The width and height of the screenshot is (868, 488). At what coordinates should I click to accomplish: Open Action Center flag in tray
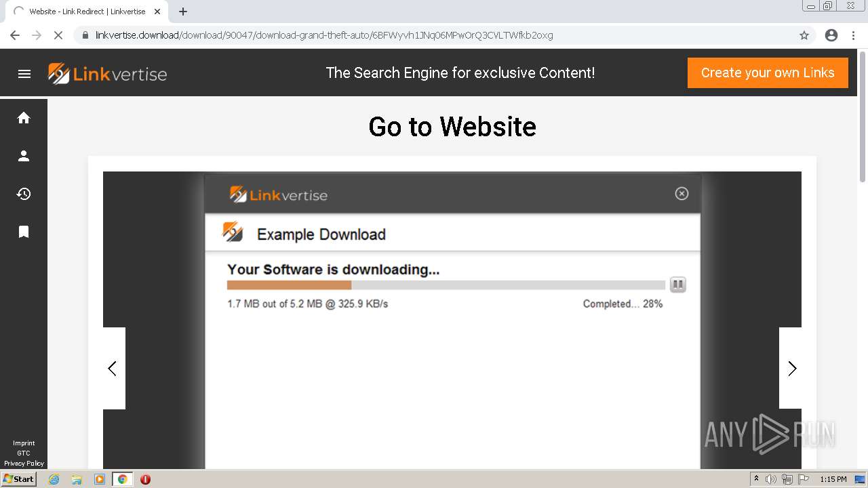[804, 479]
